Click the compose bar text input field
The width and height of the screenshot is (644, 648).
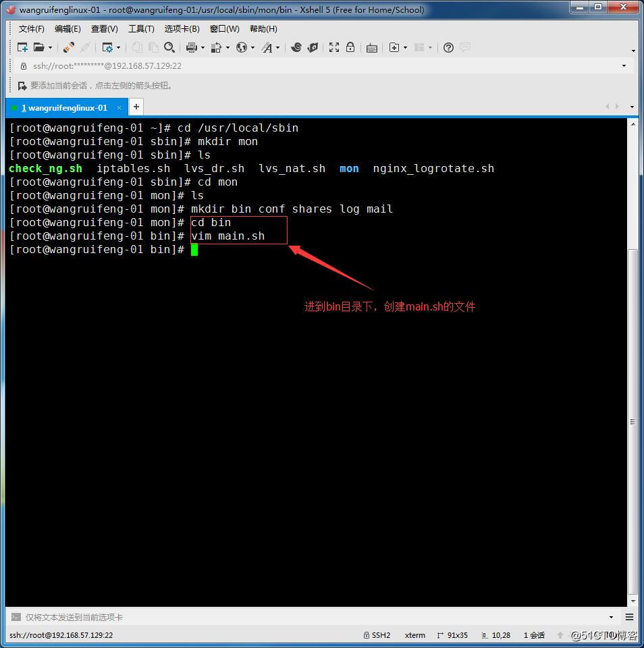point(314,618)
